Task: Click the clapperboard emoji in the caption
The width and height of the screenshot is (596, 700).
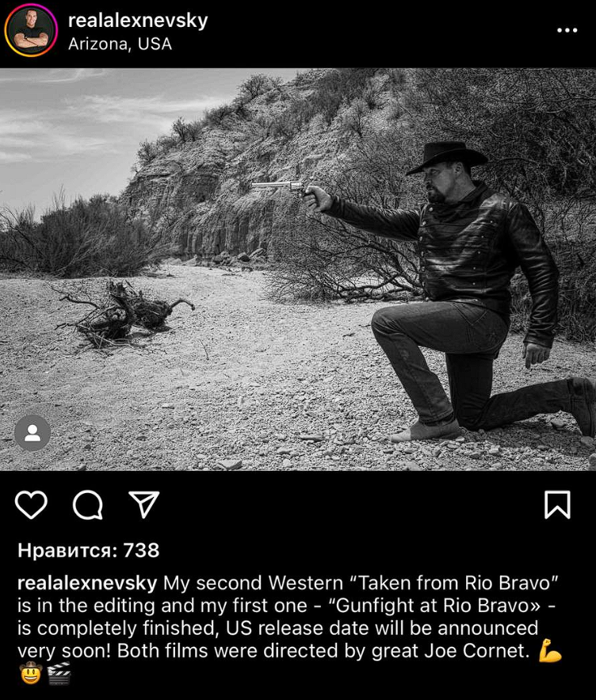Action: click(x=59, y=673)
